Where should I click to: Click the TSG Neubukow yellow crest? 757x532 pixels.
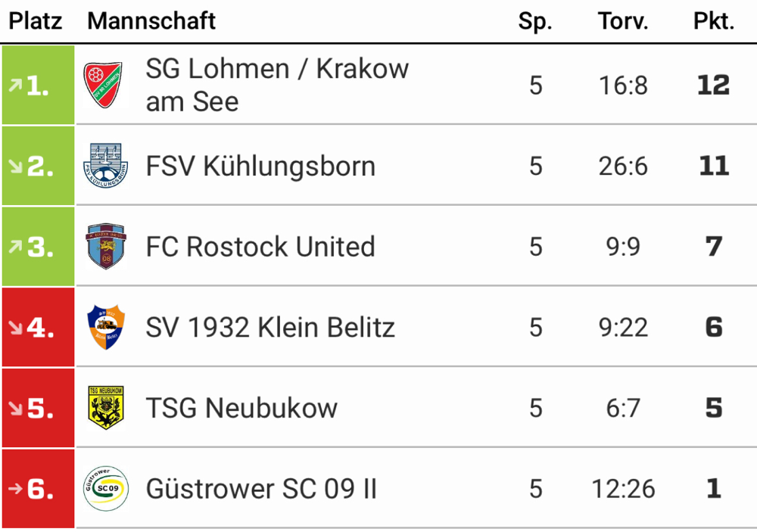tap(105, 408)
